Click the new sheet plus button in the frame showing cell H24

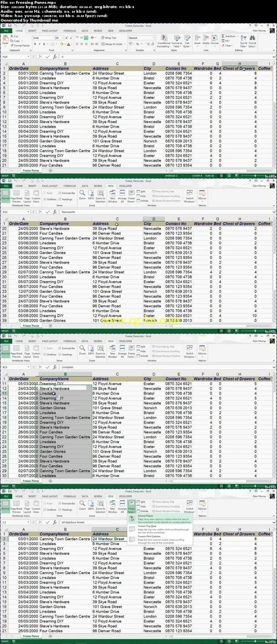[50, 170]
